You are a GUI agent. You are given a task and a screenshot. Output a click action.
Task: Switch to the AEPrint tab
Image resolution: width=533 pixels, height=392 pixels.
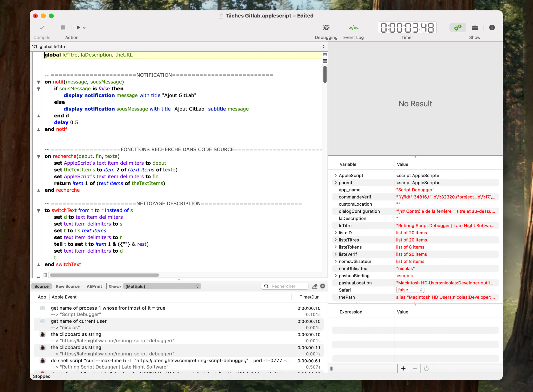(94, 286)
